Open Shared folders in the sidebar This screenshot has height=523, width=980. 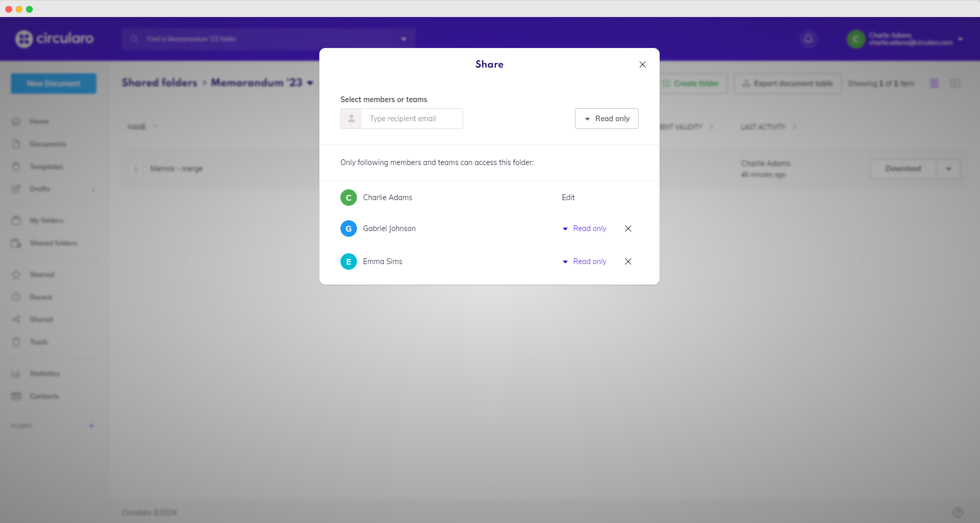pos(53,243)
